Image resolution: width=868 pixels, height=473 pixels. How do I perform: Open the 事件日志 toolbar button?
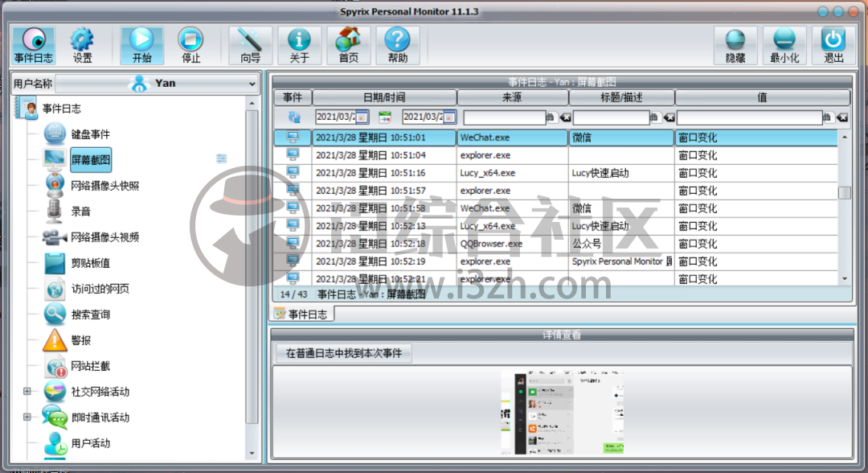33,45
